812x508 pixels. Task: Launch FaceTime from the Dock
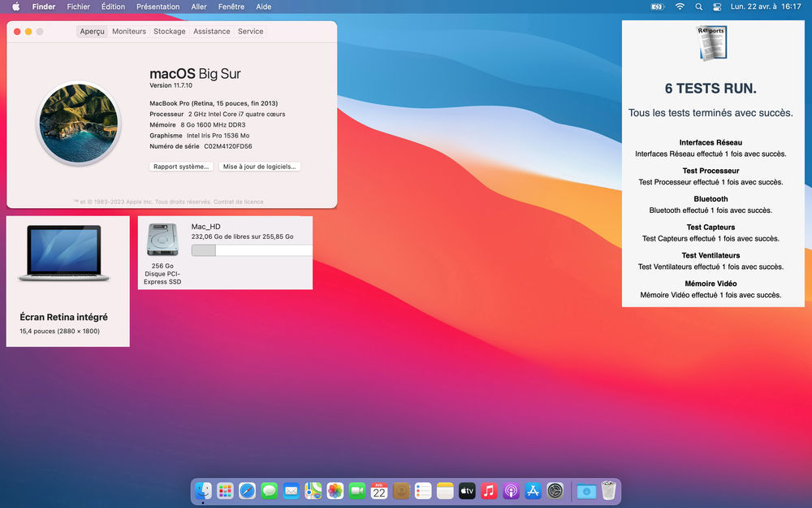[x=357, y=491]
